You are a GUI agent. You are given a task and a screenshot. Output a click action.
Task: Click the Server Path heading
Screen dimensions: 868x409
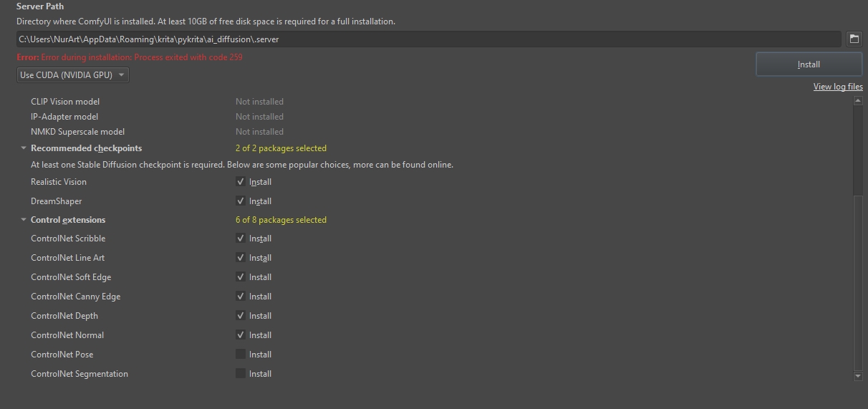click(40, 6)
